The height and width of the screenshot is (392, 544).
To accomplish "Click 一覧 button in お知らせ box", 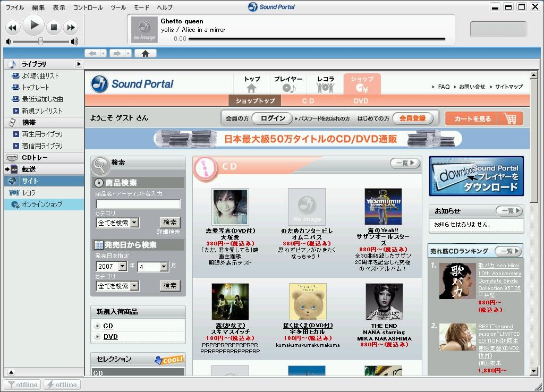I will [509, 210].
